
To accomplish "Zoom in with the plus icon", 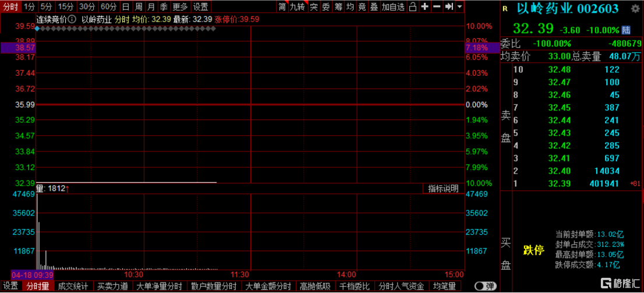I will [425, 6].
